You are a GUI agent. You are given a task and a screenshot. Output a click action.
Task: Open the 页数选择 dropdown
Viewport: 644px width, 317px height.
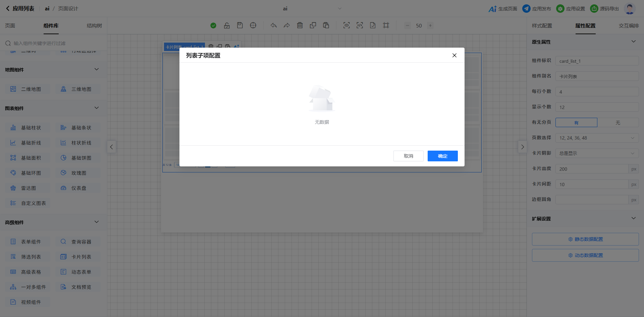point(597,138)
